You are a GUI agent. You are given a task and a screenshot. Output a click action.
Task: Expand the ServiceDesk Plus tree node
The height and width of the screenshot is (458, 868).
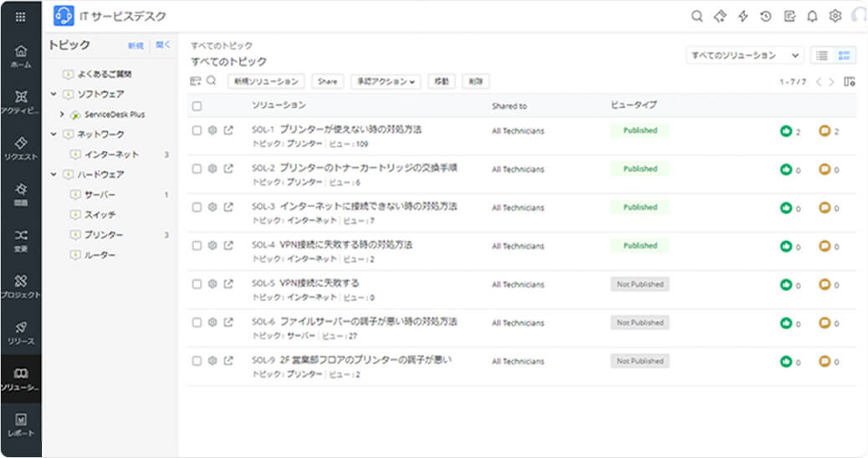[x=63, y=114]
